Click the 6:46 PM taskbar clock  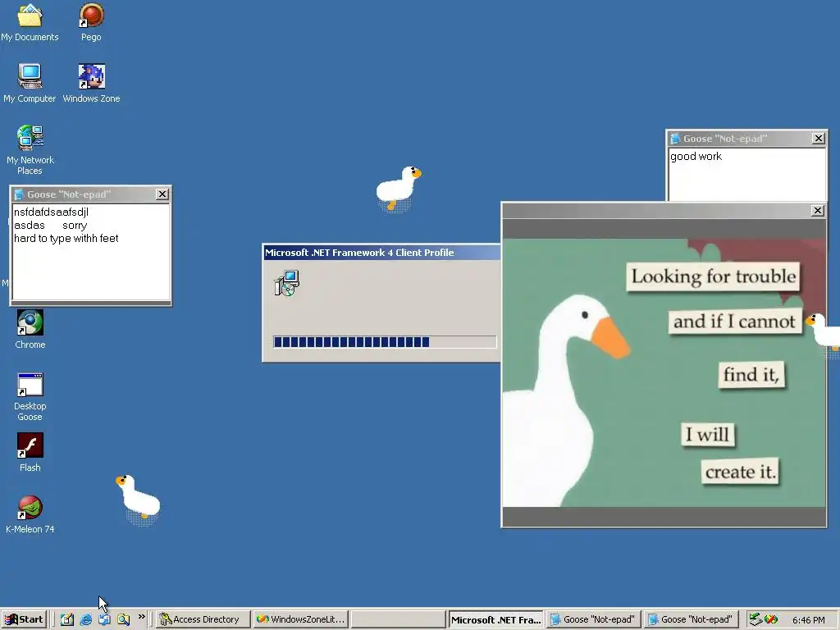point(808,620)
